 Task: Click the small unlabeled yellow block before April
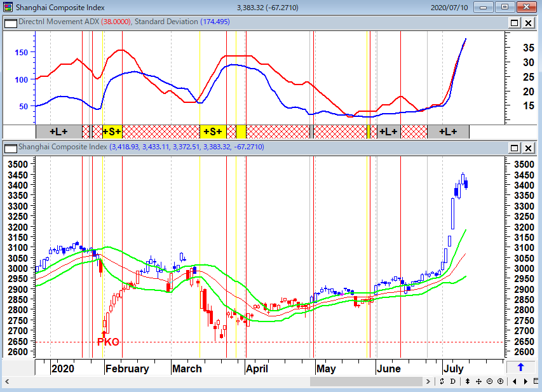[x=241, y=132]
